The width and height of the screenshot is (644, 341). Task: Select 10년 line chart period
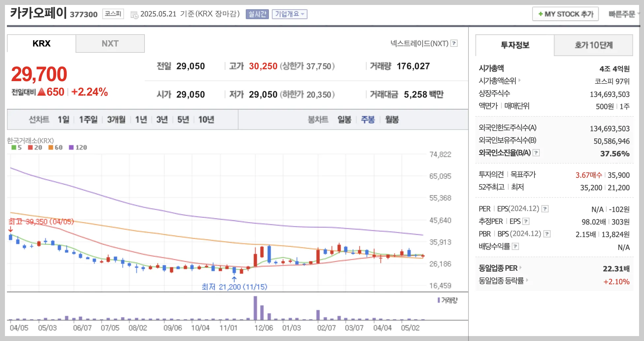pyautogui.click(x=206, y=119)
